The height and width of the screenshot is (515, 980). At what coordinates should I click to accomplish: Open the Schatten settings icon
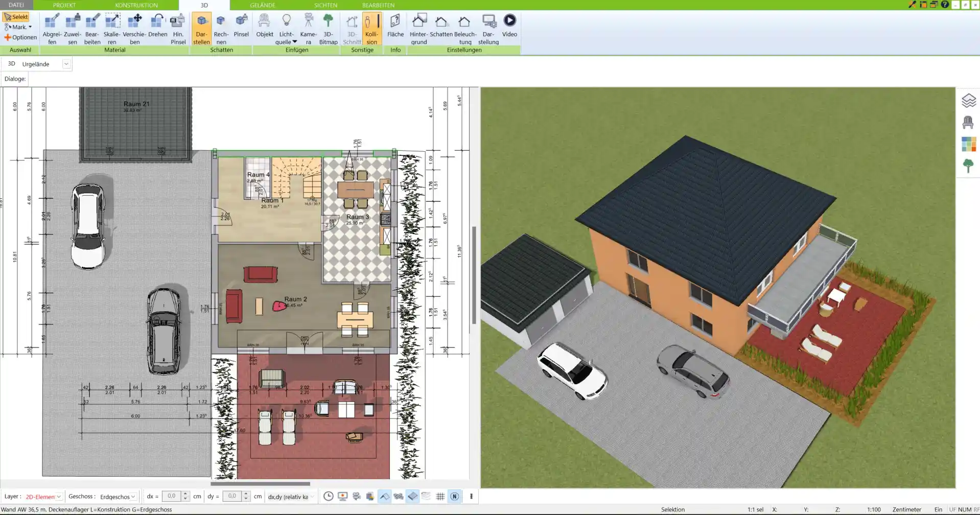[441, 26]
